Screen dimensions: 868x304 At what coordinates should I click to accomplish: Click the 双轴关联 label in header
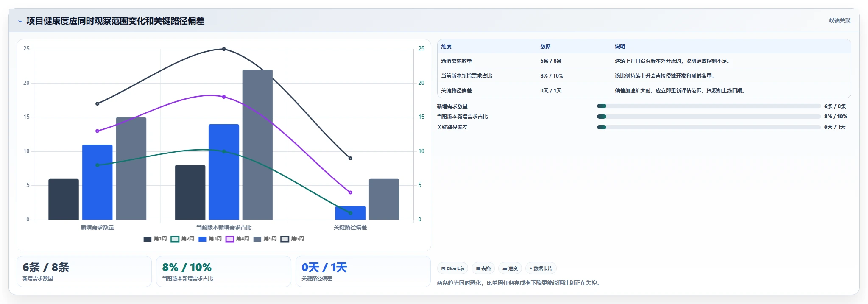tap(840, 21)
